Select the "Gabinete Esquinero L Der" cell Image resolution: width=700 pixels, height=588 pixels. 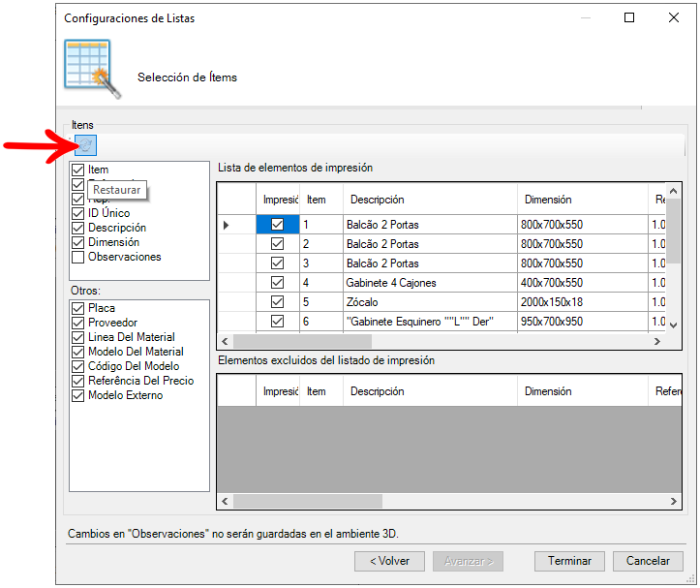(430, 322)
